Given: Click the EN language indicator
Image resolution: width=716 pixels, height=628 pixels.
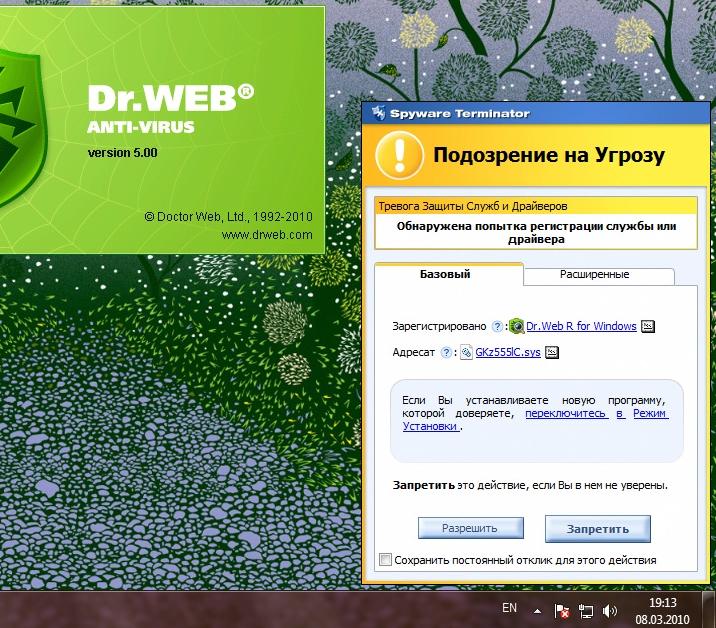Looking at the screenshot, I should point(509,608).
